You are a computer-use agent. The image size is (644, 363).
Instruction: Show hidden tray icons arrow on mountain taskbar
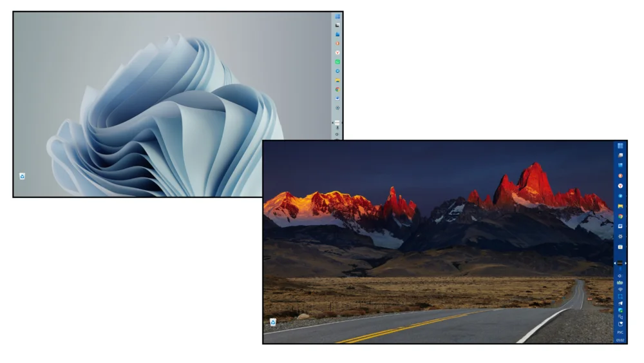click(615, 263)
